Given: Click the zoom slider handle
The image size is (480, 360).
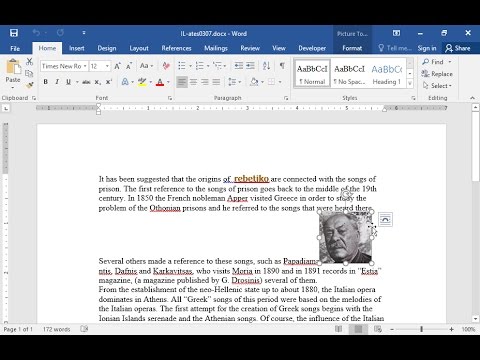Looking at the screenshot, I should coord(421,329).
